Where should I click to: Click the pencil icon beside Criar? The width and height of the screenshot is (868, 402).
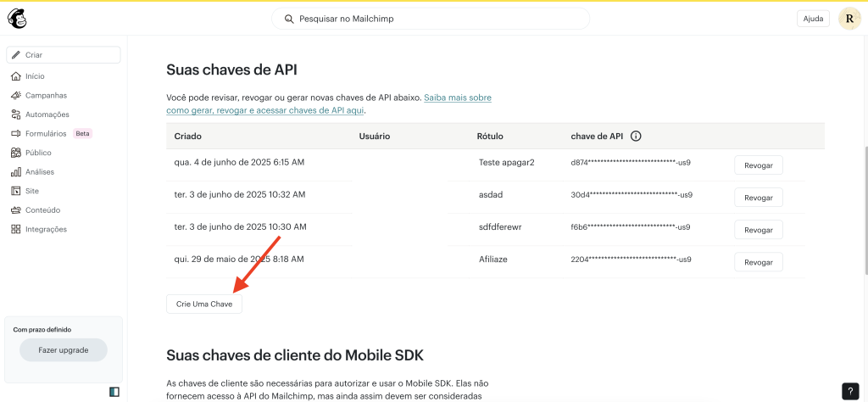pos(16,55)
